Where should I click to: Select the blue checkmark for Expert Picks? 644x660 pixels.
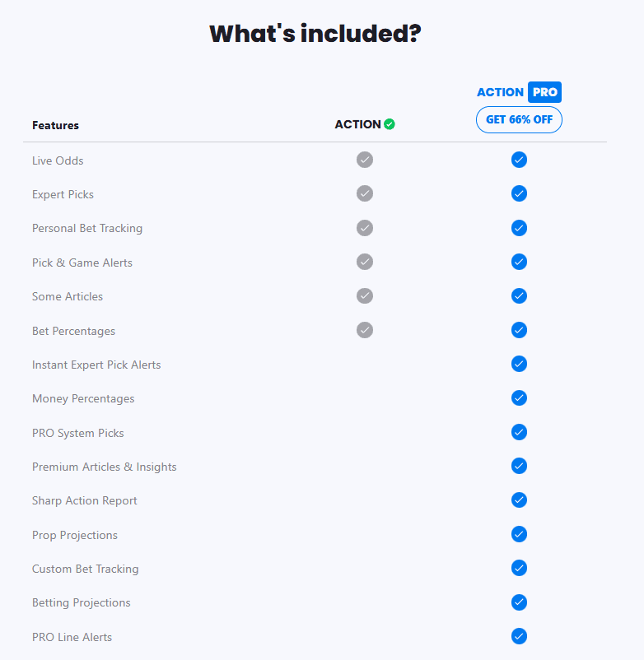coord(519,193)
